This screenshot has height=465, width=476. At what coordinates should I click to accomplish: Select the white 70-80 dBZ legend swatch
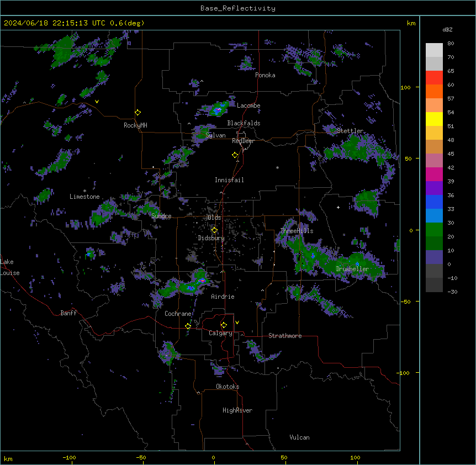[434, 50]
